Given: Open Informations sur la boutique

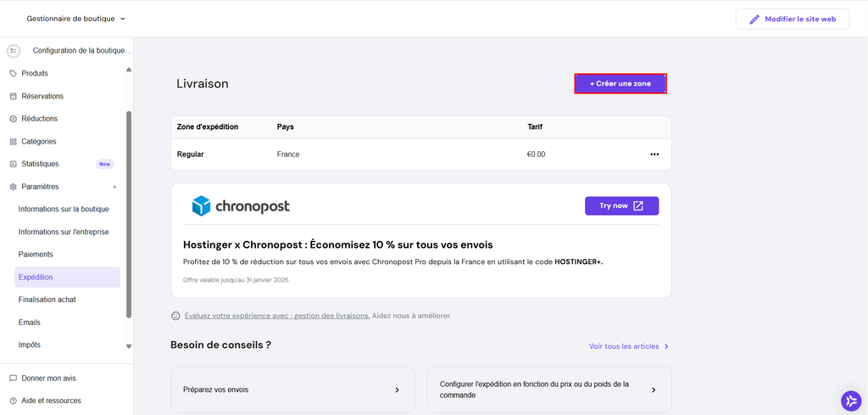Looking at the screenshot, I should (64, 209).
